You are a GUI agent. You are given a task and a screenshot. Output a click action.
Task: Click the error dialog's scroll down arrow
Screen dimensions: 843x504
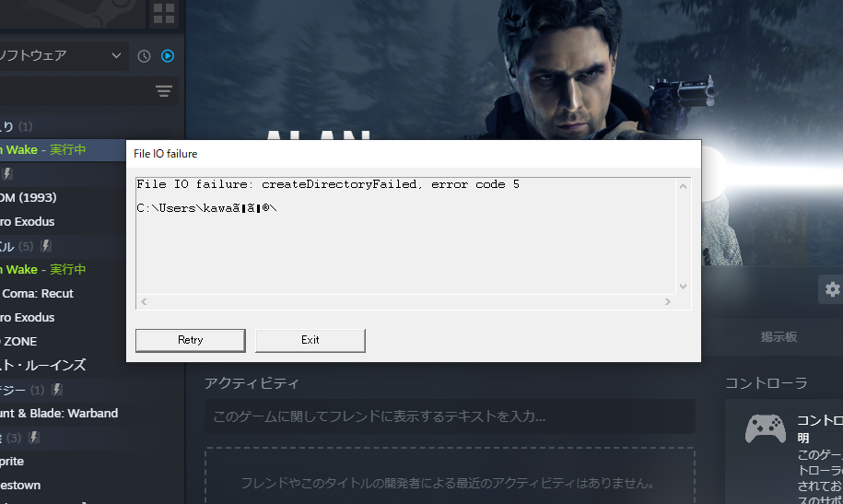(x=683, y=287)
